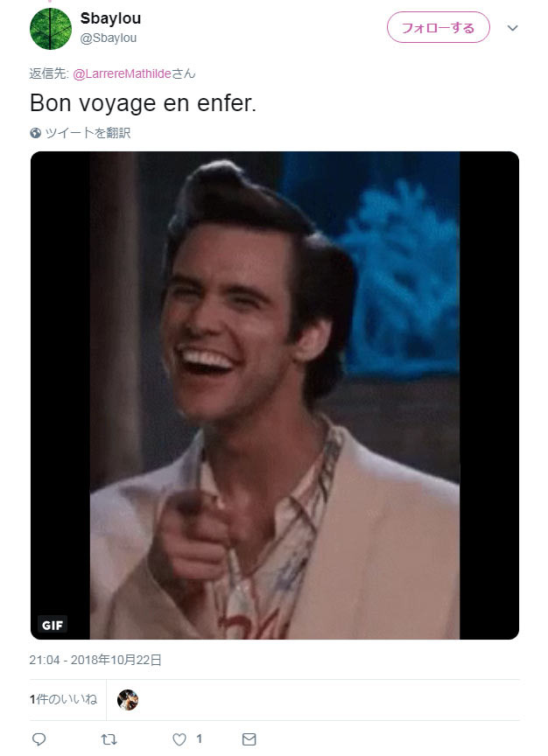548x756 pixels.
Task: Click the like count beside the heart
Action: tap(199, 738)
